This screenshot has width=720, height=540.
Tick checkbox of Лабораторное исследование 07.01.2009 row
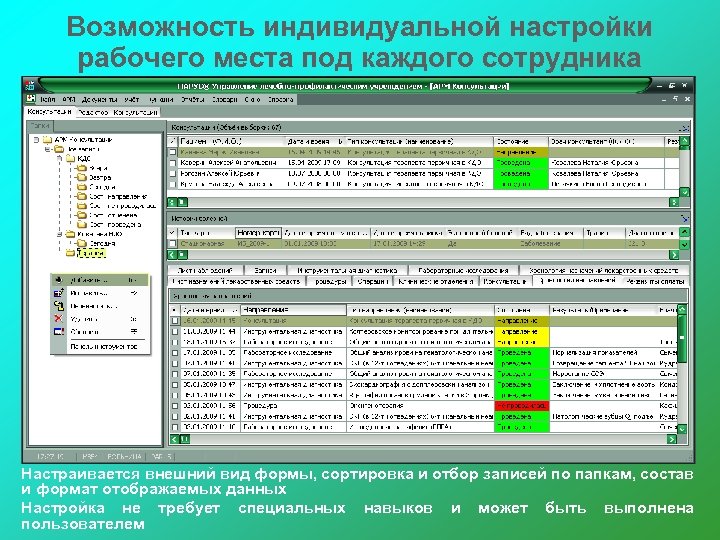click(x=175, y=374)
